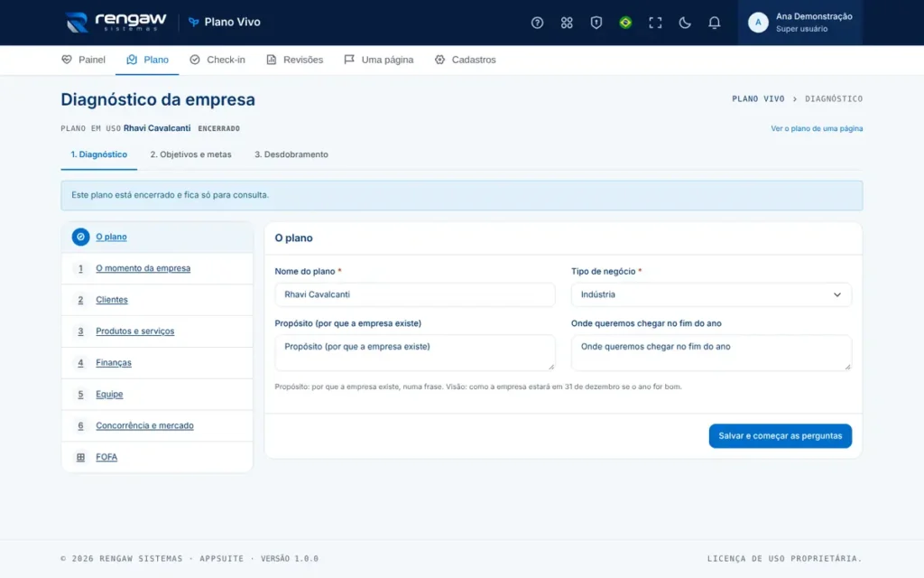The width and height of the screenshot is (924, 578).
Task: Click the user avatar A
Action: (758, 23)
